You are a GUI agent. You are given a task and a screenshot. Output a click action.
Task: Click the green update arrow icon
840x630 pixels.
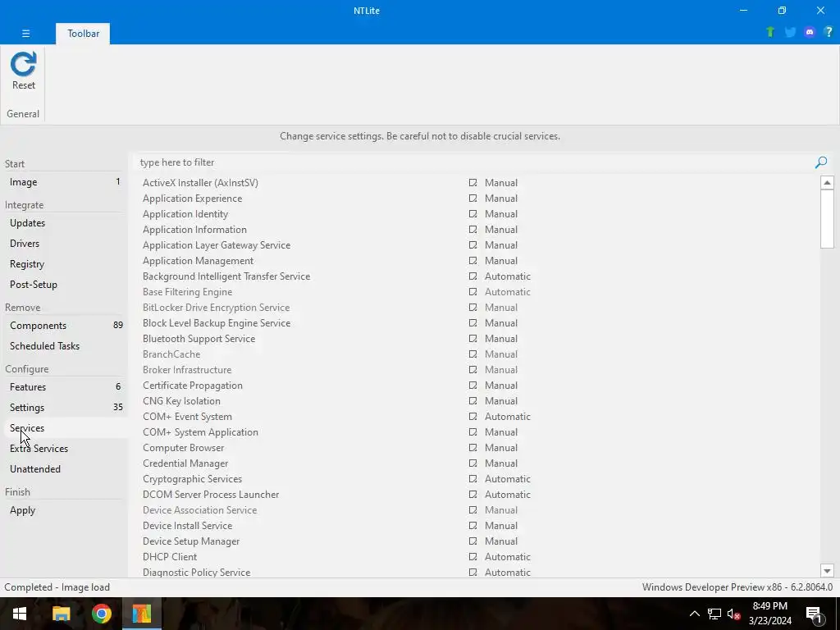[770, 32]
